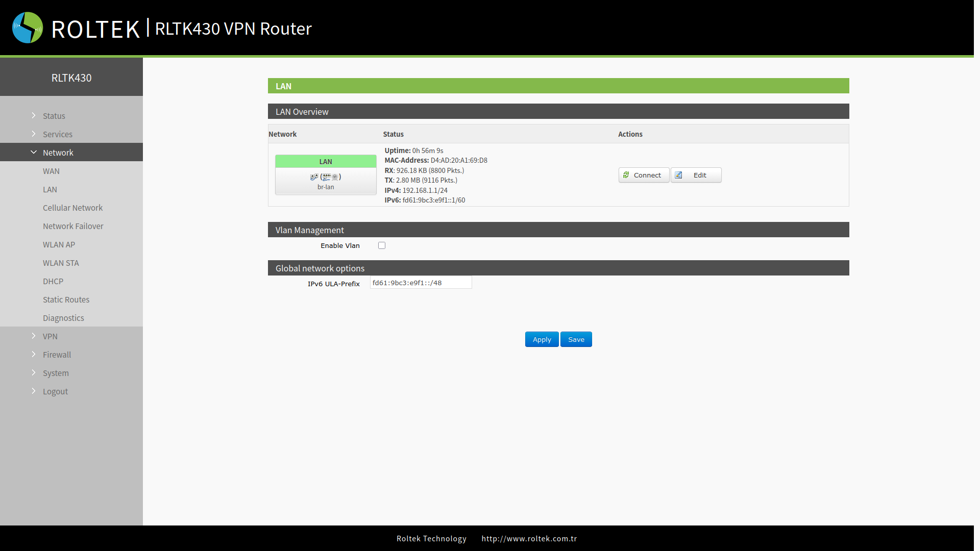Viewport: 980px width, 551px height.
Task: Open the VPN menu
Action: click(50, 336)
